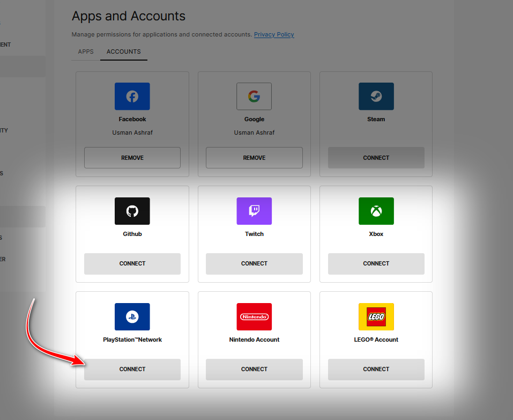Connect a Twitch account
513x420 pixels.
pos(254,263)
